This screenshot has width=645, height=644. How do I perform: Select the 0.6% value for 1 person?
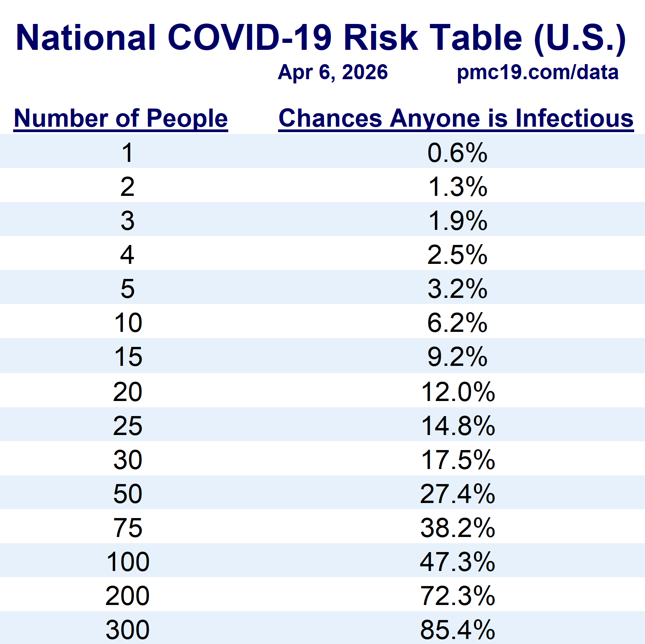457,153
